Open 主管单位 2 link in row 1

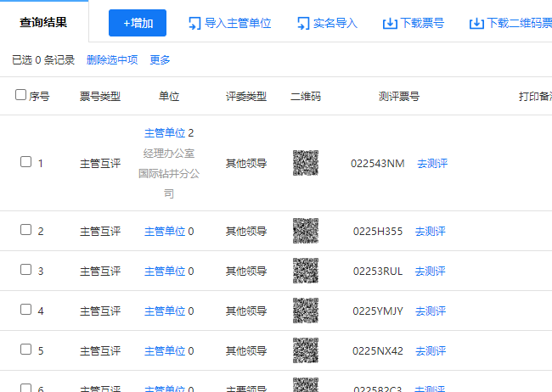click(165, 133)
